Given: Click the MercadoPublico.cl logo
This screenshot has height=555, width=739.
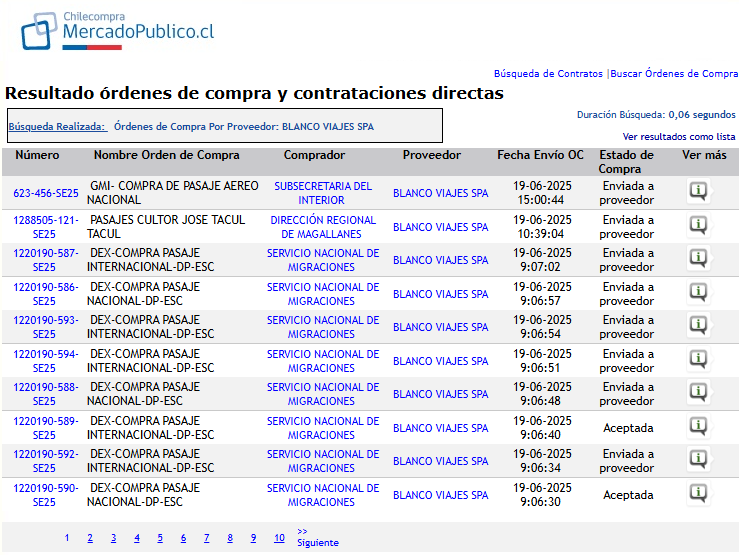Looking at the screenshot, I should tap(118, 31).
